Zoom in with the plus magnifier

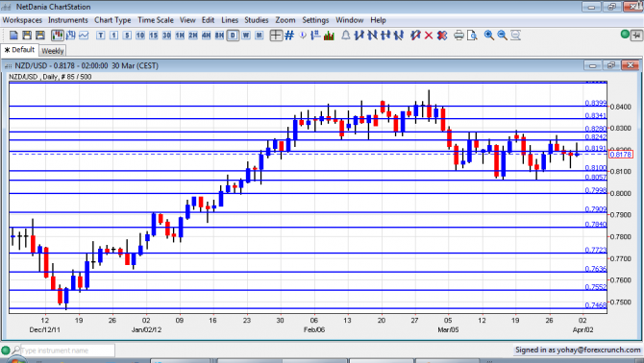[488, 36]
